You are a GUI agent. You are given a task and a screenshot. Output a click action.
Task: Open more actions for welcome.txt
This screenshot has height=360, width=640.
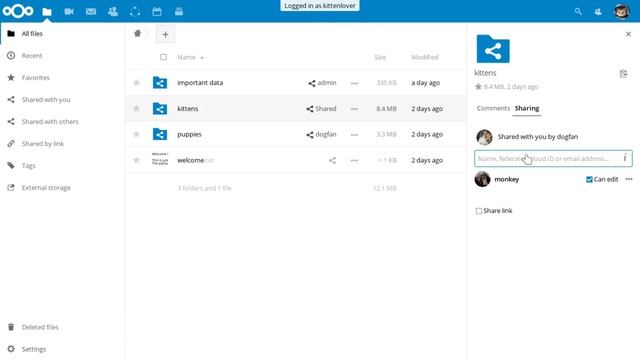(x=354, y=160)
